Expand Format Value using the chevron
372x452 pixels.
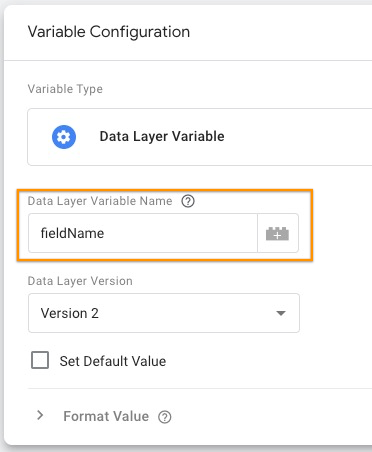(x=40, y=415)
